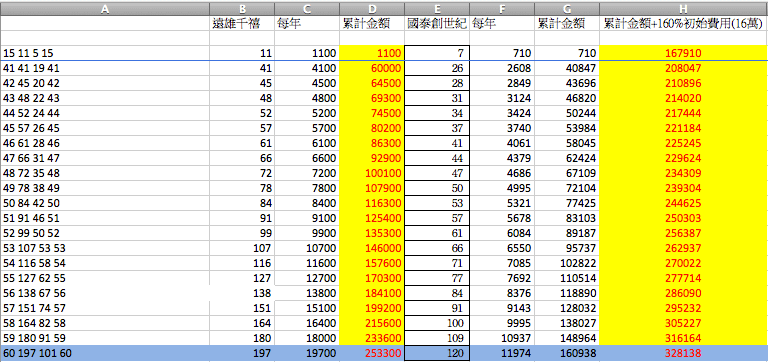Select column E header
768x362 pixels.
tap(437, 8)
